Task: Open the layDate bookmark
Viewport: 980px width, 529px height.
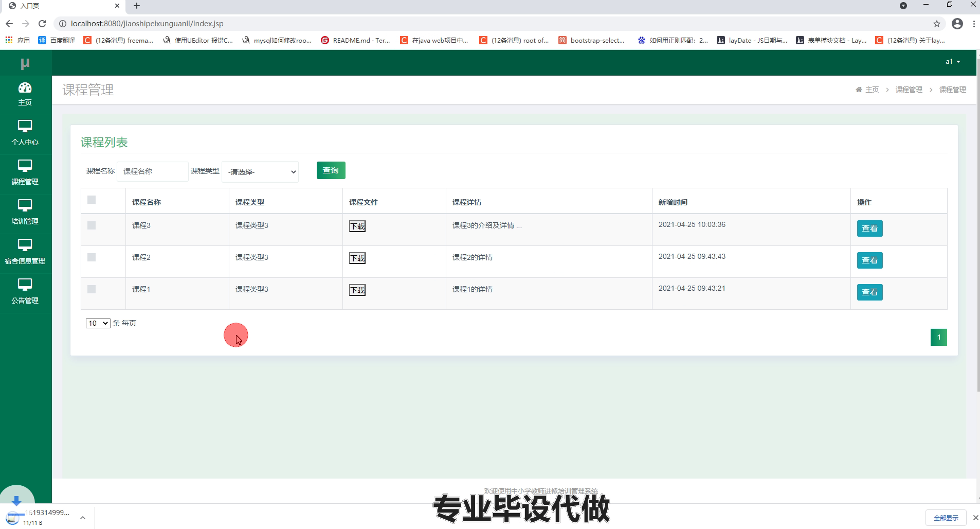Action: [x=752, y=40]
